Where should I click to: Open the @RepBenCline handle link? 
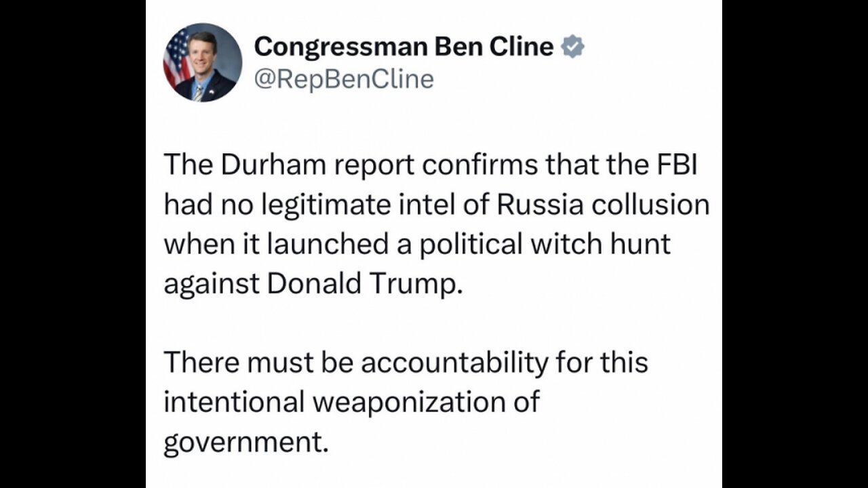click(343, 79)
